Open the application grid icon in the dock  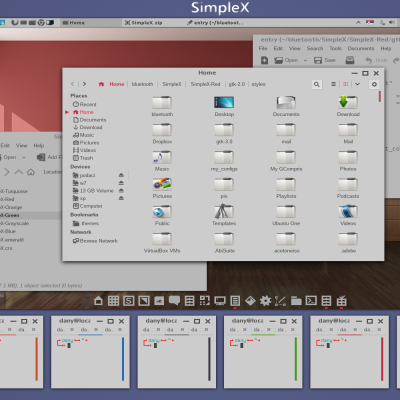[113, 301]
